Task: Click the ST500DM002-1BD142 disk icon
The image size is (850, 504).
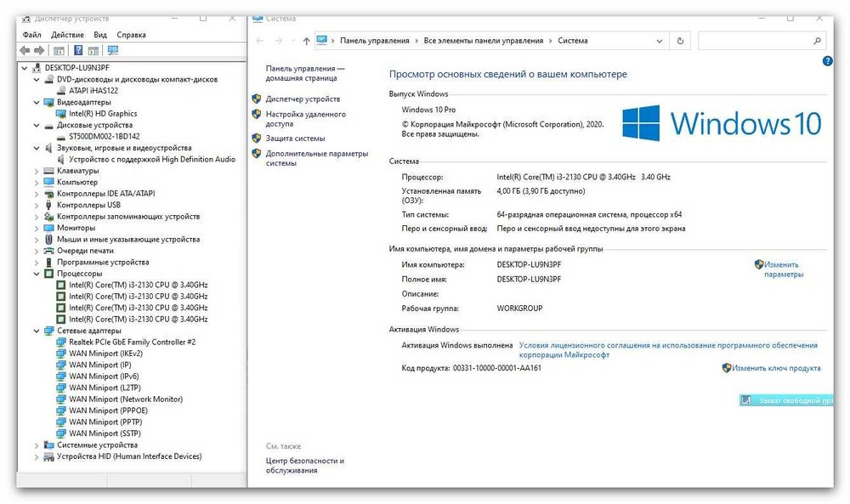Action: pyautogui.click(x=61, y=137)
